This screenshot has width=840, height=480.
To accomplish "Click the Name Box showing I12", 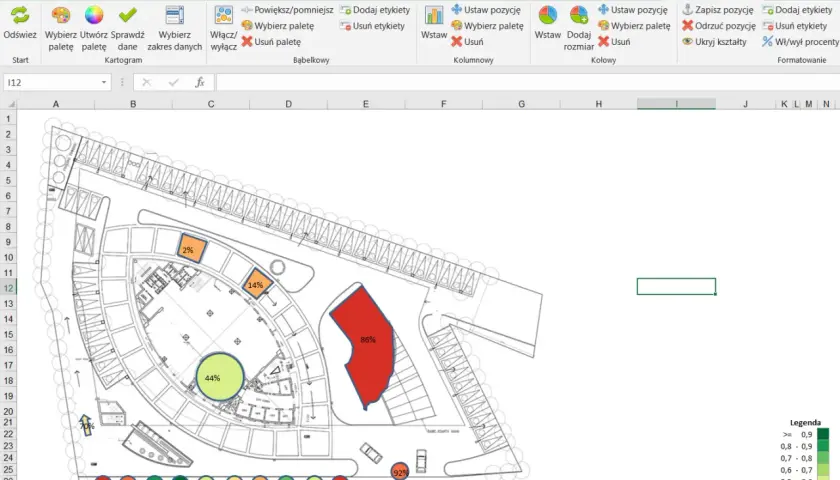I will (x=51, y=82).
